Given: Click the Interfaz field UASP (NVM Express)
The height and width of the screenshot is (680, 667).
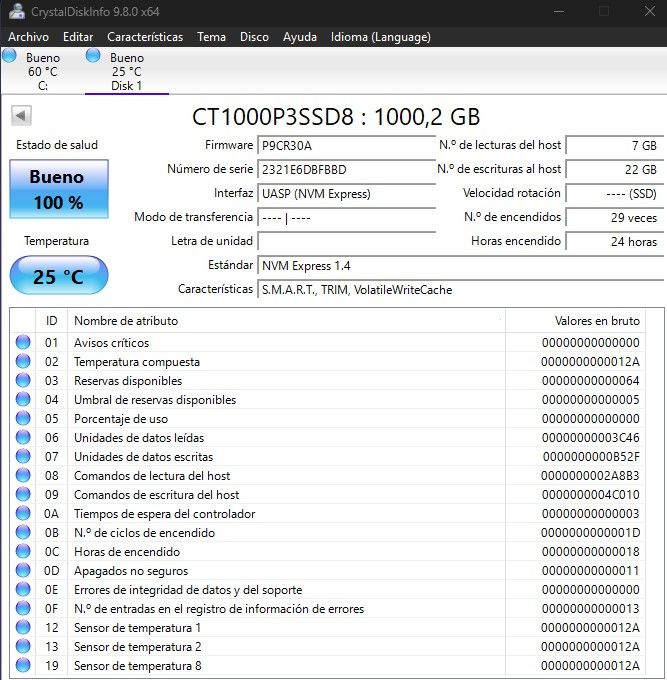Looking at the screenshot, I should [347, 193].
